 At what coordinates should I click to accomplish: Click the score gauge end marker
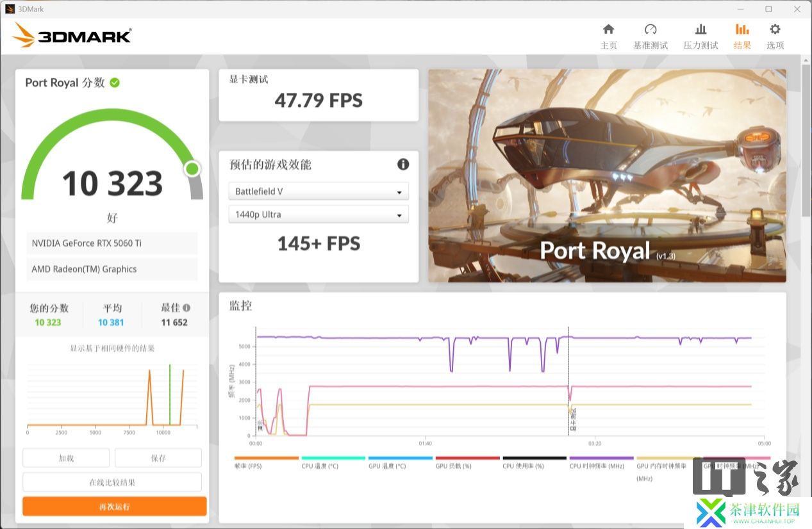(x=192, y=168)
